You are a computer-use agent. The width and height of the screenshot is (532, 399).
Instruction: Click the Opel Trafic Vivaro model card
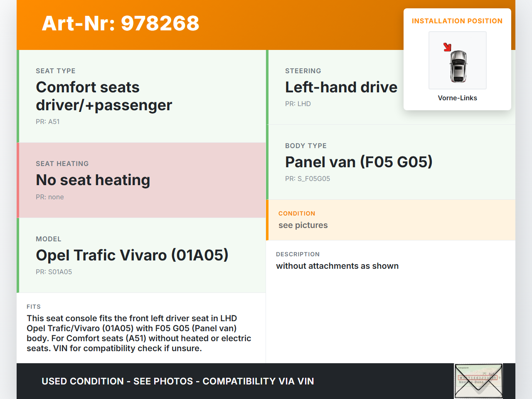[x=141, y=255]
